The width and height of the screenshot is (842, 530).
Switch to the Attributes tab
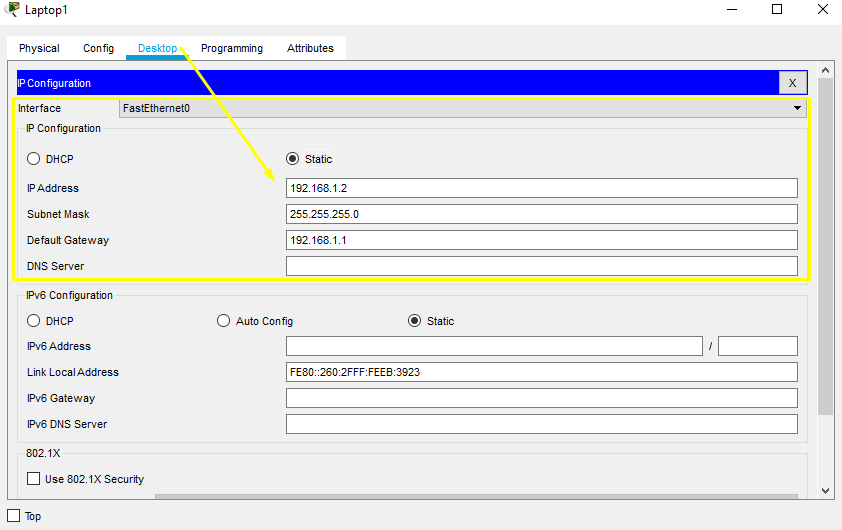click(x=310, y=48)
